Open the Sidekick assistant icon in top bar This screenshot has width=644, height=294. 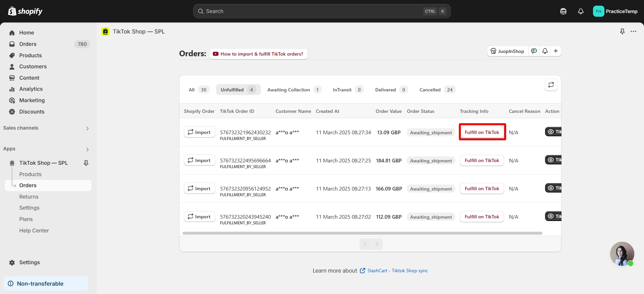tap(563, 11)
